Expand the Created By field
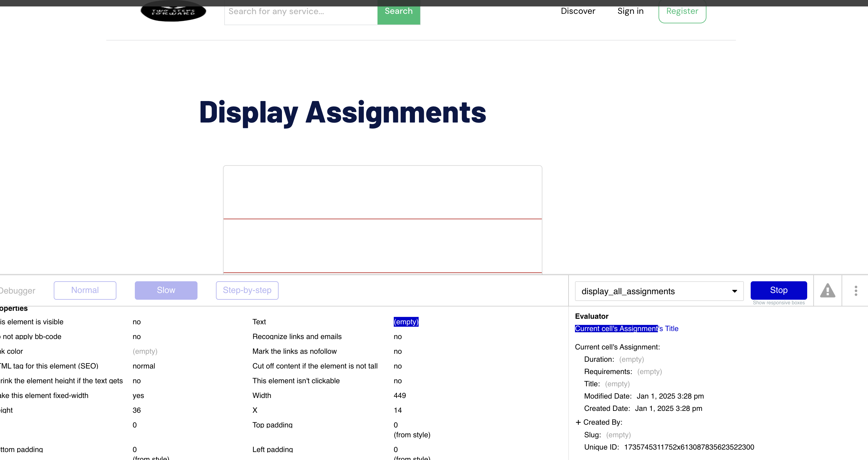The height and width of the screenshot is (460, 868). click(578, 422)
